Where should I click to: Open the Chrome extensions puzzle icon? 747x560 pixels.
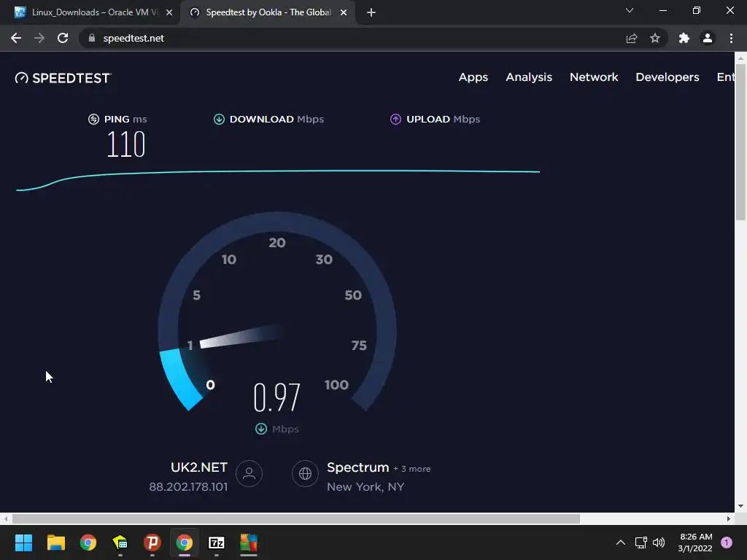tap(684, 38)
